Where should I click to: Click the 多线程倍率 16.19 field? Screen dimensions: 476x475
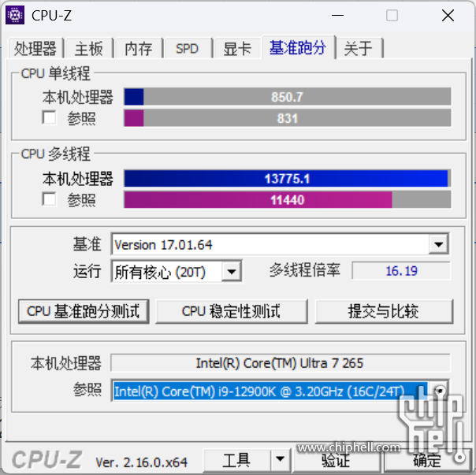(x=401, y=271)
